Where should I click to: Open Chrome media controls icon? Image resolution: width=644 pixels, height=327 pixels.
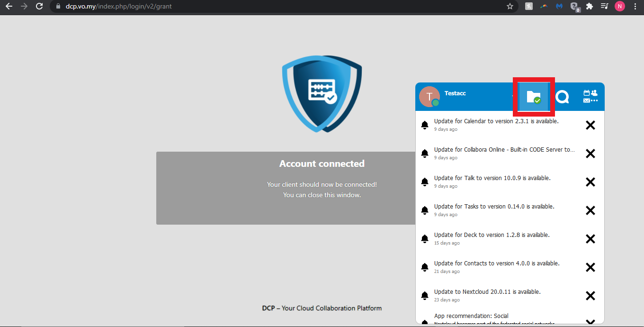coord(604,7)
